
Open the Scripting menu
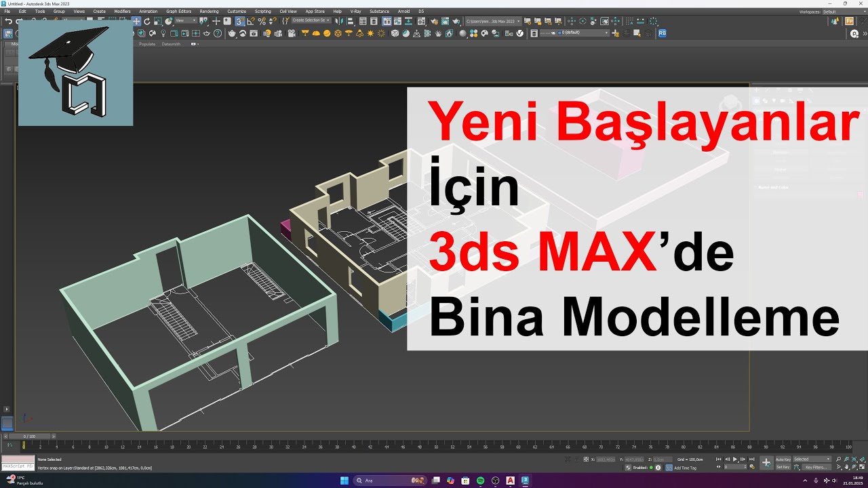pyautogui.click(x=263, y=12)
